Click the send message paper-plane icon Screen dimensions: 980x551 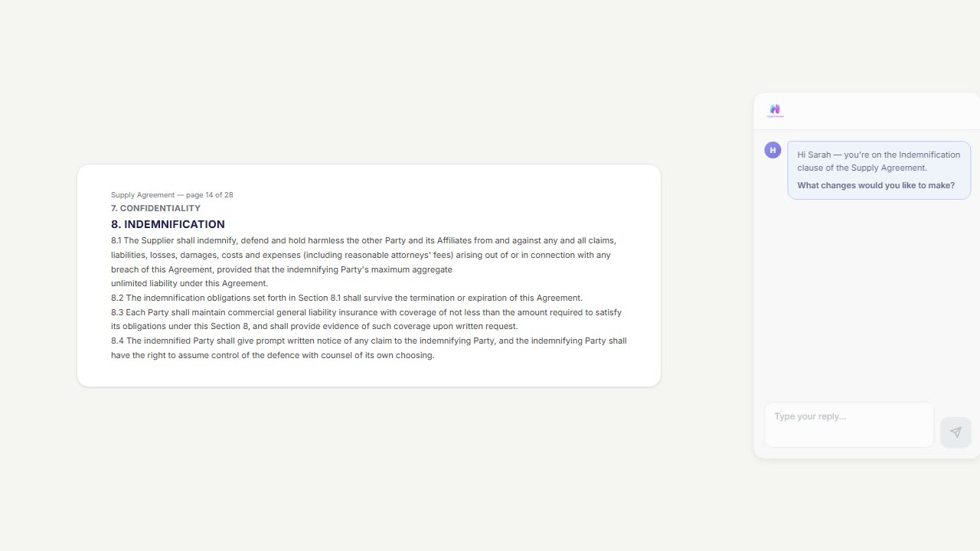point(955,432)
